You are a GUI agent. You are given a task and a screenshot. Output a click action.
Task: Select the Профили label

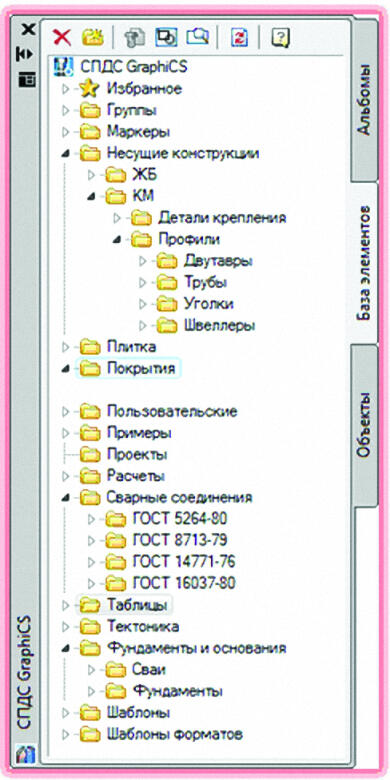[x=189, y=239]
